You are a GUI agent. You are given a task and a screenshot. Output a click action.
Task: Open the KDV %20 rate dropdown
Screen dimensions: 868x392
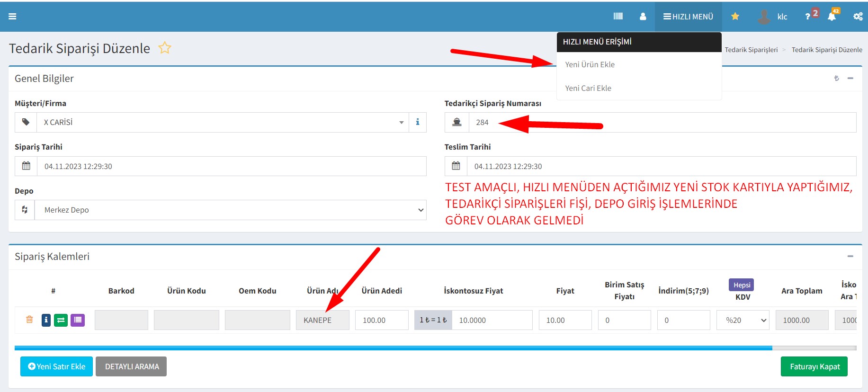click(743, 320)
